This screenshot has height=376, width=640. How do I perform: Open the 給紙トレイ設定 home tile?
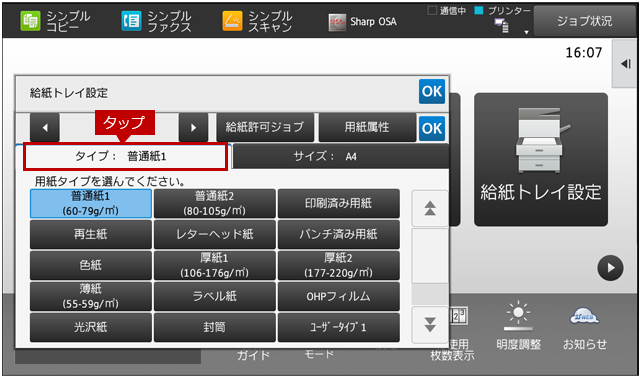click(541, 160)
